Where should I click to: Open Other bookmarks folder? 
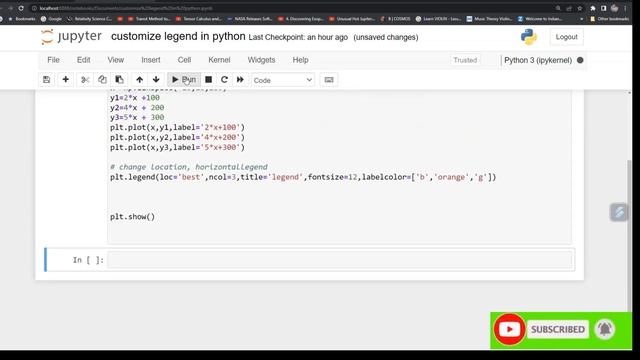click(x=609, y=19)
